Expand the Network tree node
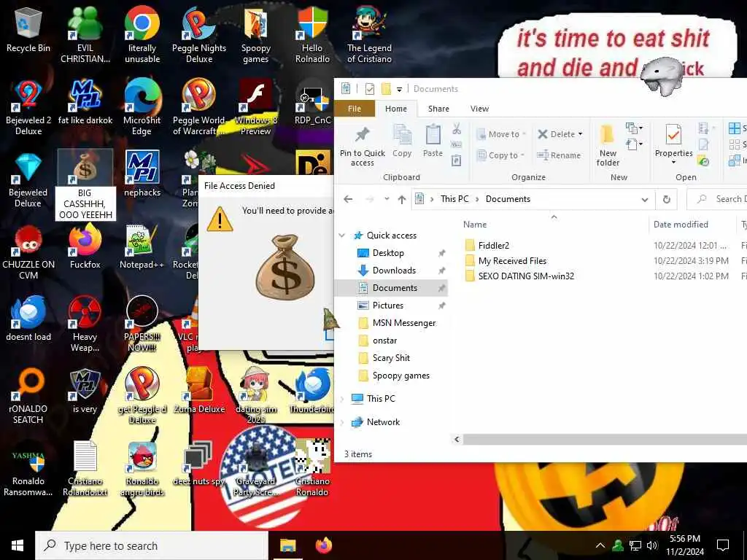This screenshot has height=560, width=747. [x=342, y=422]
